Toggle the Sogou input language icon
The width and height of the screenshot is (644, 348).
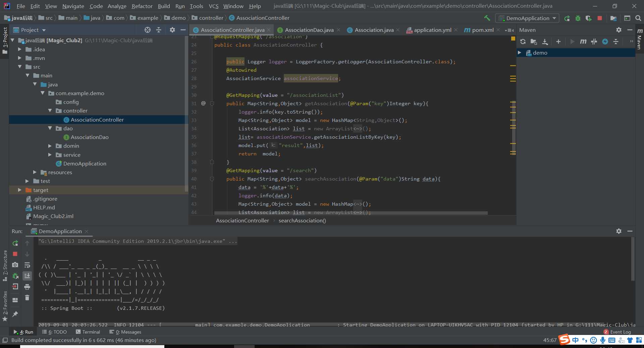575,340
